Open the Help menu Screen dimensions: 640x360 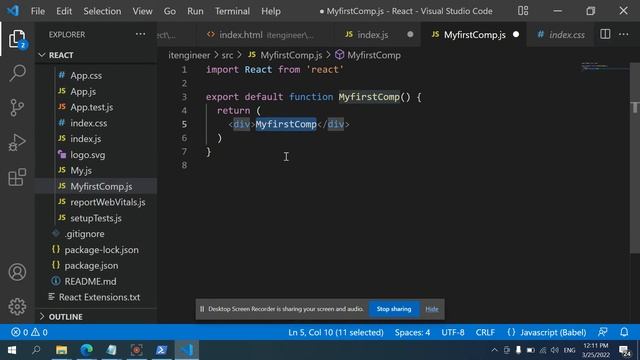coord(271,11)
